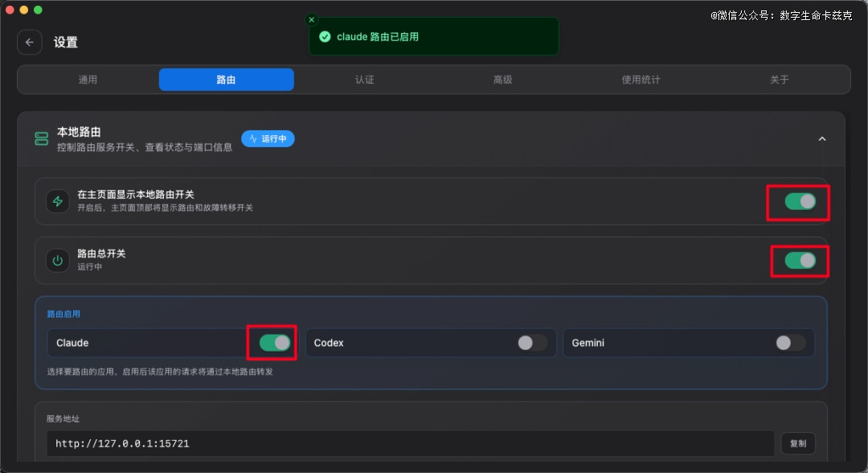
Task: Open the Advanced settings tab
Action: coord(502,80)
